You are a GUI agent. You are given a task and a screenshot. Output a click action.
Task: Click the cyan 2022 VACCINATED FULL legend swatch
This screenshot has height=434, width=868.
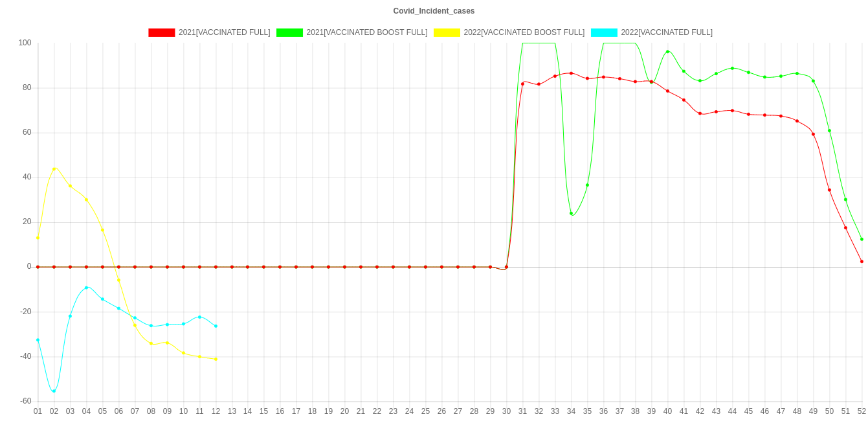tap(603, 32)
